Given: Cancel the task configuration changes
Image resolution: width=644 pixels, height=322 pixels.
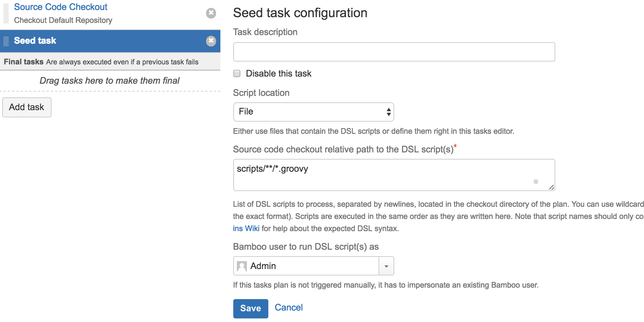Looking at the screenshot, I should click(288, 308).
